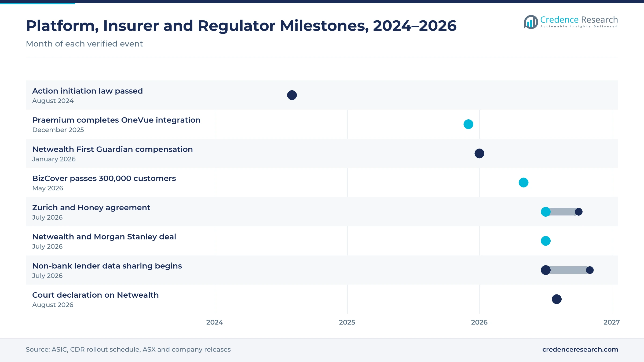The width and height of the screenshot is (644, 362).
Task: Click the 2025 axis label
Action: [x=347, y=322]
